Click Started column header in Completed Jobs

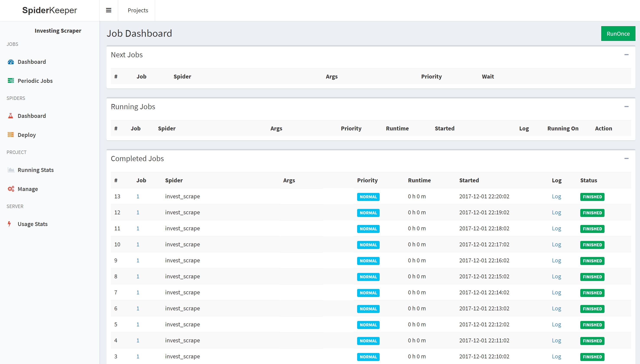coord(469,180)
